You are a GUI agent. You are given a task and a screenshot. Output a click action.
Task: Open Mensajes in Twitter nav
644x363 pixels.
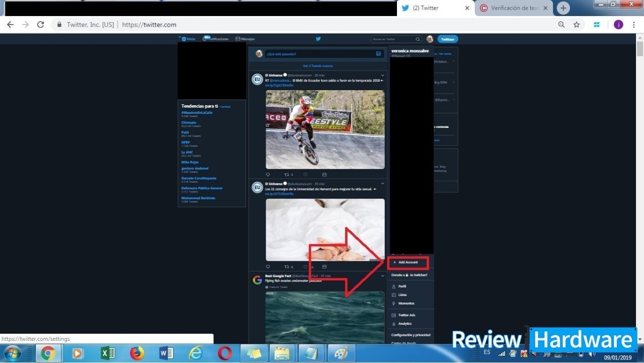click(245, 39)
